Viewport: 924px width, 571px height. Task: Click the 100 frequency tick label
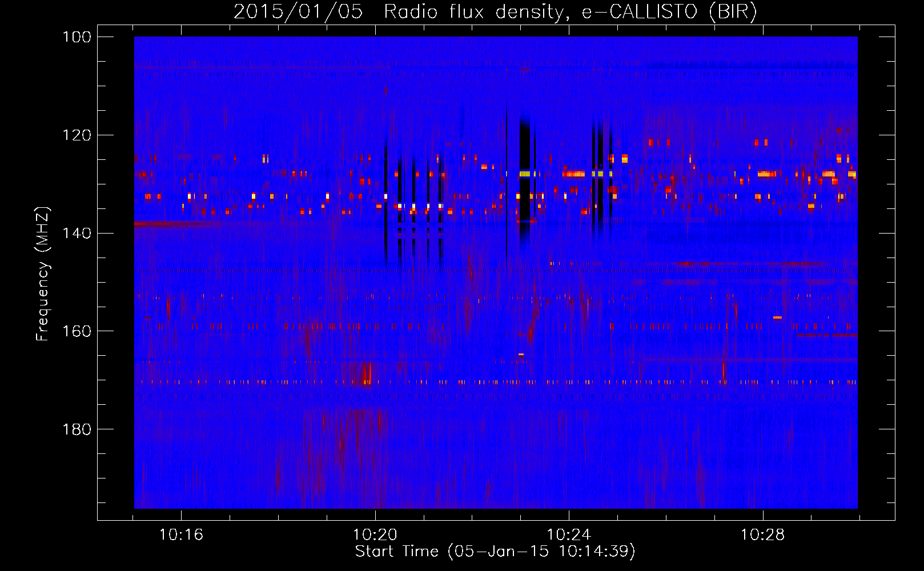pyautogui.click(x=77, y=37)
